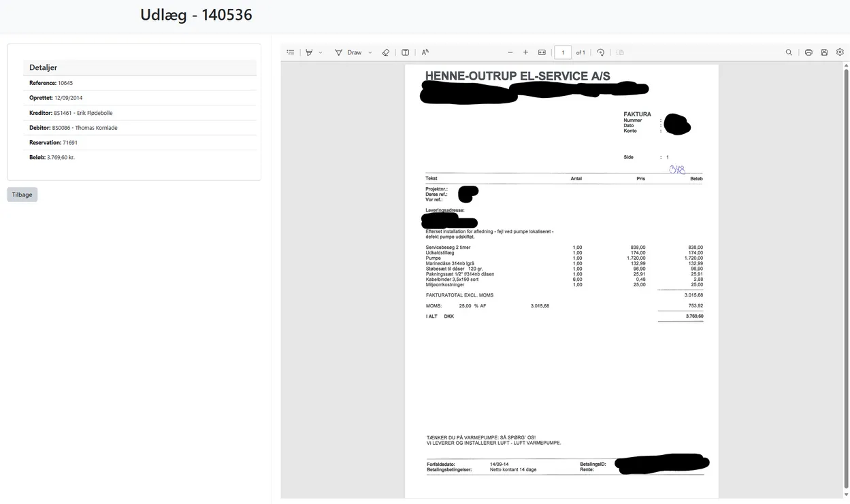Click the HENNE-OUTRUP EL-SERVICE A/S heading
The width and height of the screenshot is (850, 504).
(x=517, y=76)
